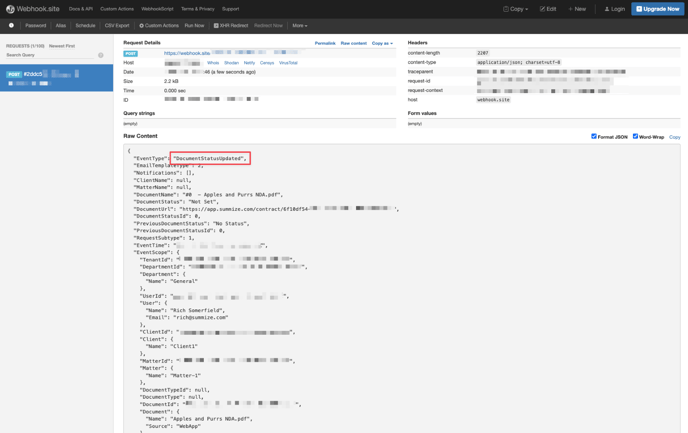The image size is (688, 433).
Task: Open Terms & Privacy page
Action: click(197, 9)
